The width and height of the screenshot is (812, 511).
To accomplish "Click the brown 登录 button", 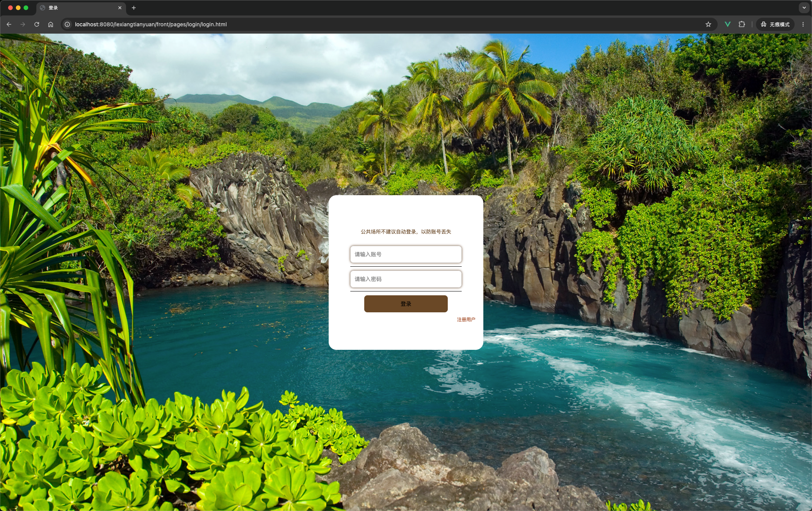I will [406, 304].
